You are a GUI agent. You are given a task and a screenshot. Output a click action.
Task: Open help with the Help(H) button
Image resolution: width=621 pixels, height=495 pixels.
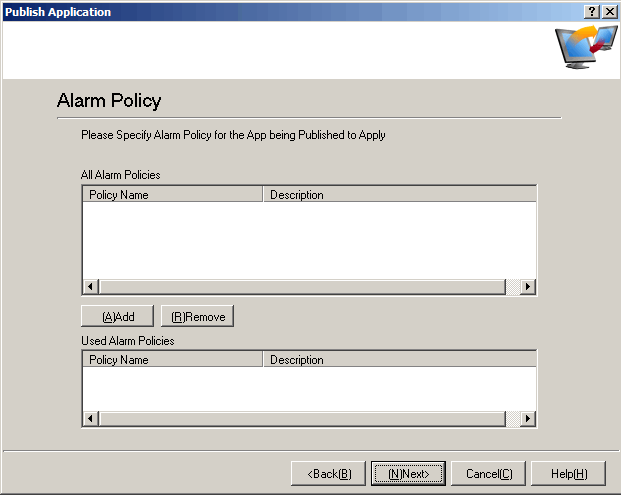coord(568,473)
